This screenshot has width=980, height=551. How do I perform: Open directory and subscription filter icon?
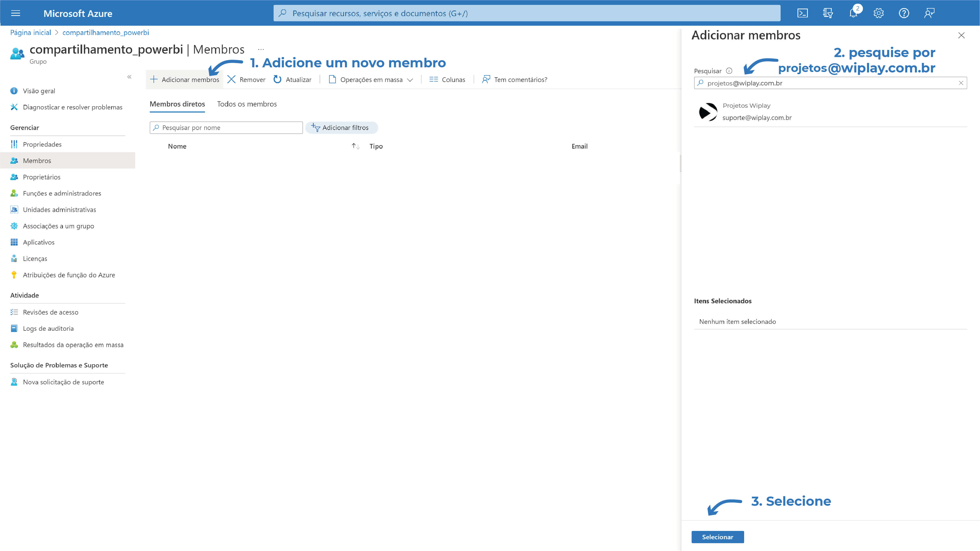[828, 13]
